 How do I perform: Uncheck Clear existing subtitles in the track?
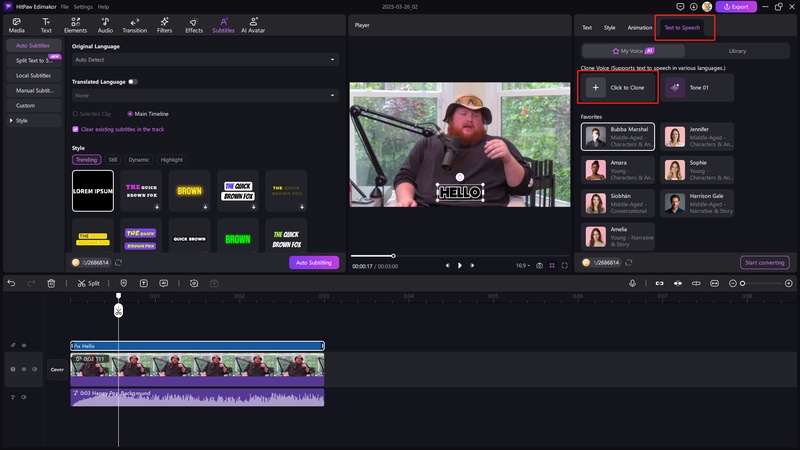pyautogui.click(x=76, y=129)
